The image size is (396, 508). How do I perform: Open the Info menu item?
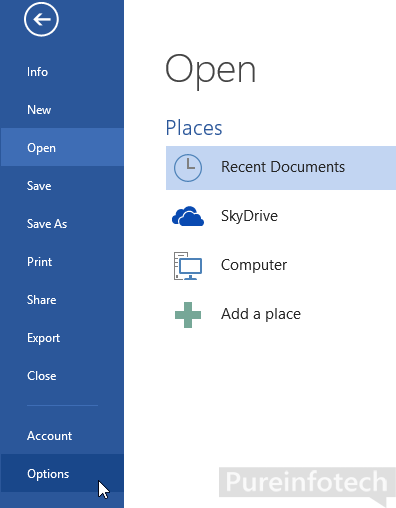[x=62, y=72]
